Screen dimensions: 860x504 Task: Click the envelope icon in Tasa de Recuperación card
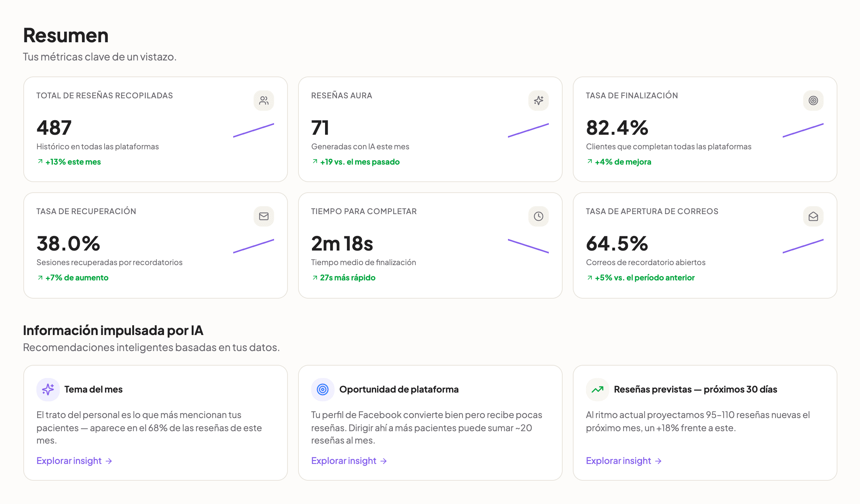pyautogui.click(x=264, y=216)
